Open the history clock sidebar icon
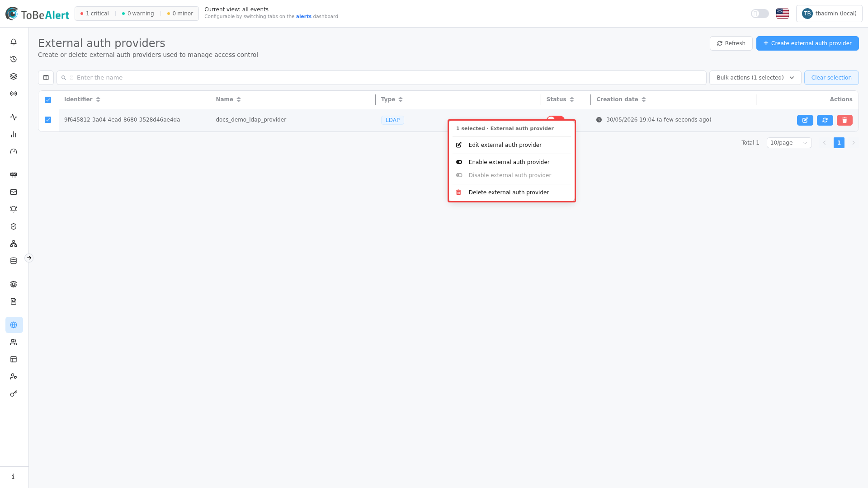The height and width of the screenshot is (488, 868). pos(14,59)
